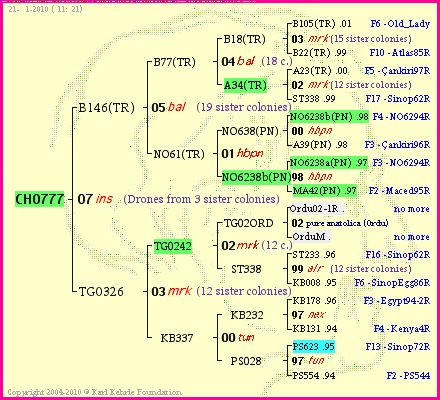Open the A23(TR) .00 entry
Viewport: 440px width, 400px height.
click(320, 71)
